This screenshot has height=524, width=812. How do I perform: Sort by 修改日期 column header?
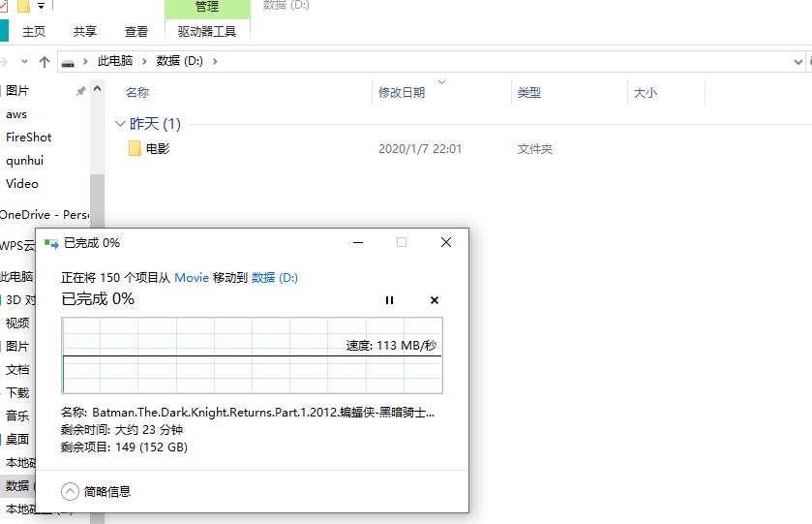click(402, 93)
